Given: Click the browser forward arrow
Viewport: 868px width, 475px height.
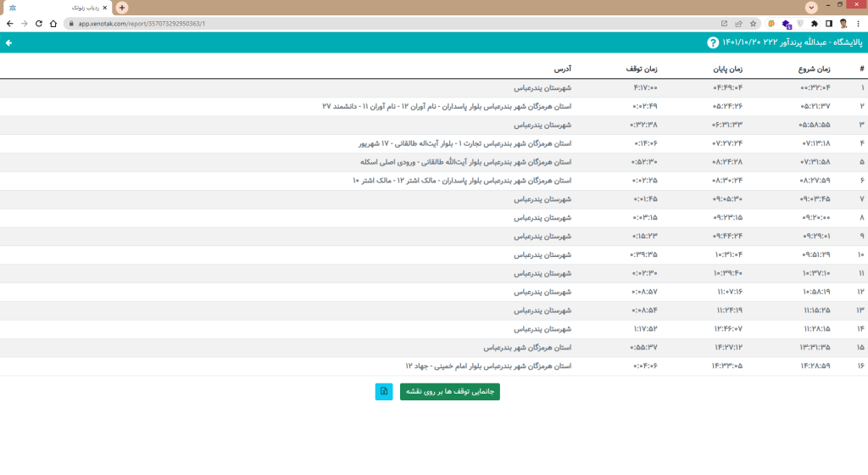Looking at the screenshot, I should point(24,23).
